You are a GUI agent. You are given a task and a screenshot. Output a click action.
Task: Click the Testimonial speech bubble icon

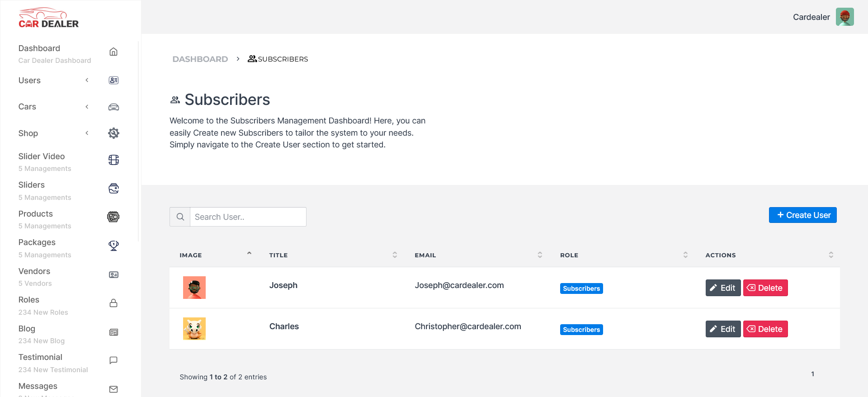(113, 360)
